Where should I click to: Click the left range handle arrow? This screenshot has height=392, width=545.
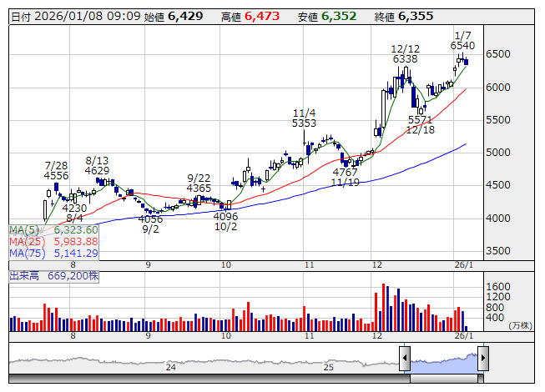click(405, 359)
